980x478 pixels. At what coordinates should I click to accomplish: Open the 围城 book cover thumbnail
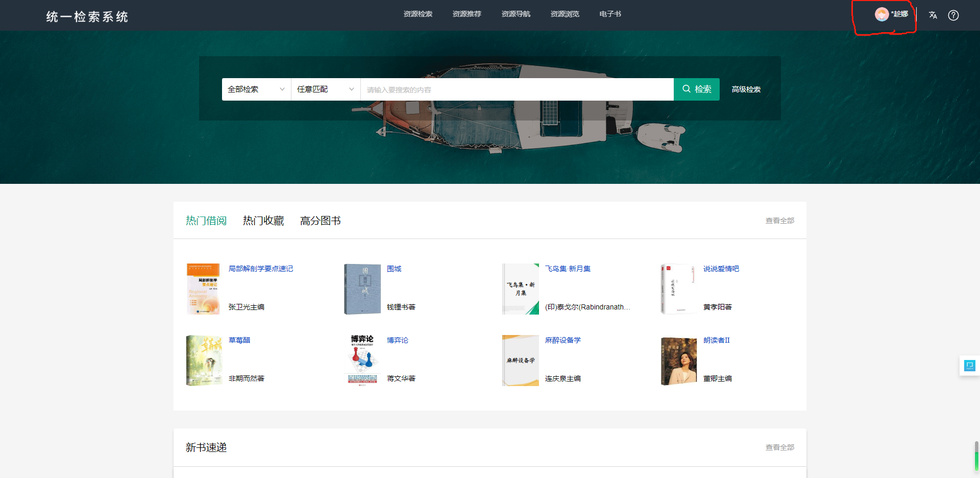coord(362,289)
